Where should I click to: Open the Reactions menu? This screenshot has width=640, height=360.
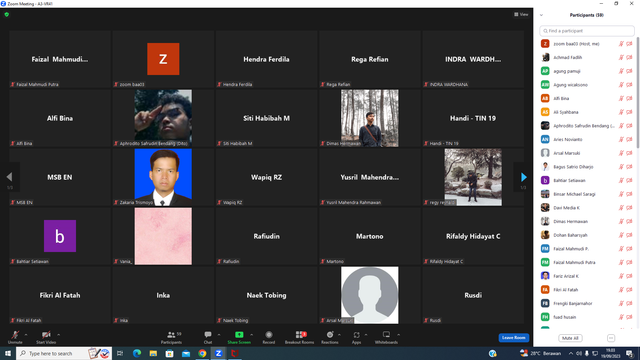pyautogui.click(x=330, y=337)
